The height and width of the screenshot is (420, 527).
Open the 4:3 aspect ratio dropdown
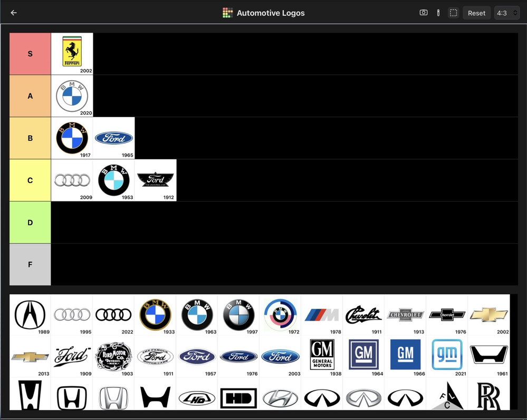(x=507, y=13)
